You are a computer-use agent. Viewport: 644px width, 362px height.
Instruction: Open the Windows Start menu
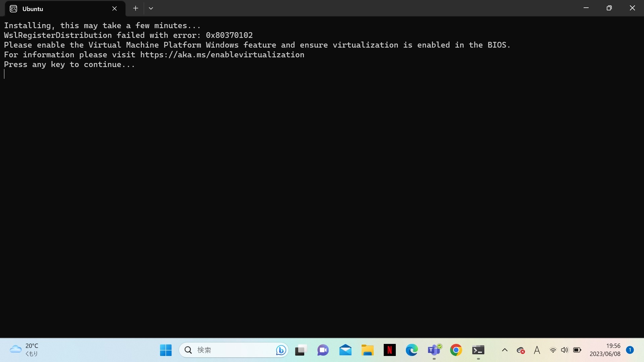(x=166, y=350)
